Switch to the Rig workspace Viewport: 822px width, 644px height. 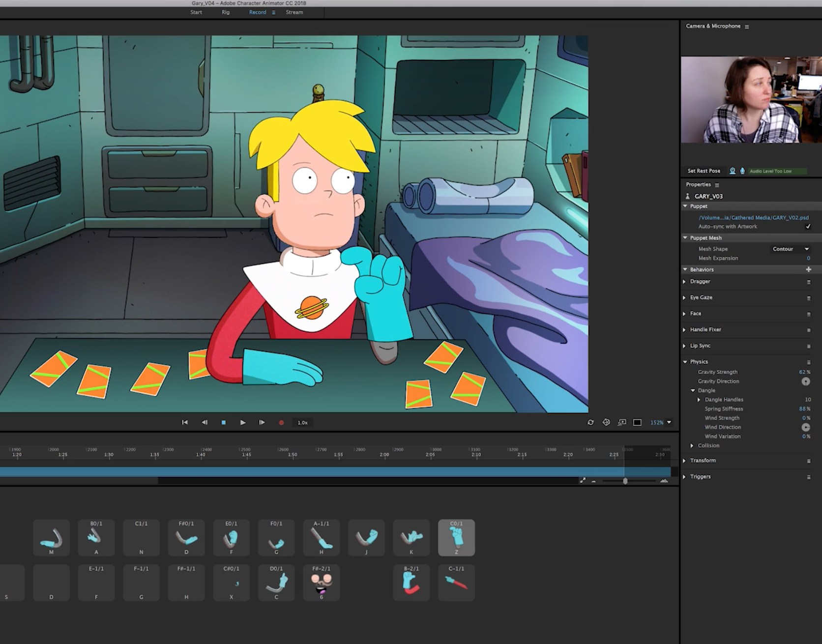226,12
